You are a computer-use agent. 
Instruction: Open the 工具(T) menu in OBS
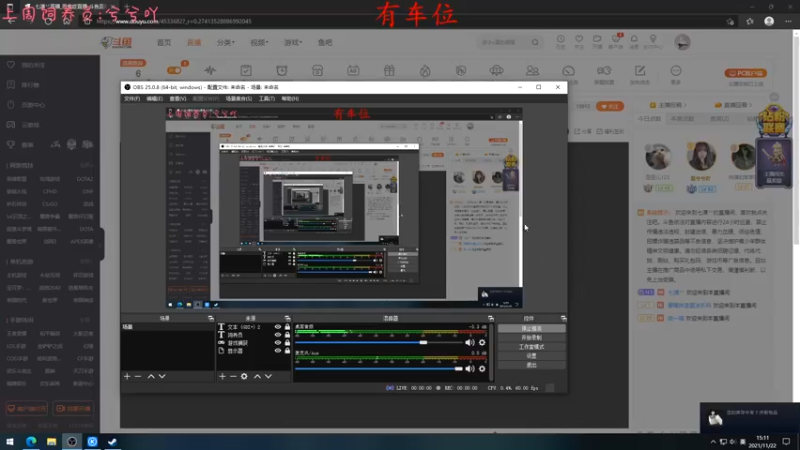tap(266, 98)
